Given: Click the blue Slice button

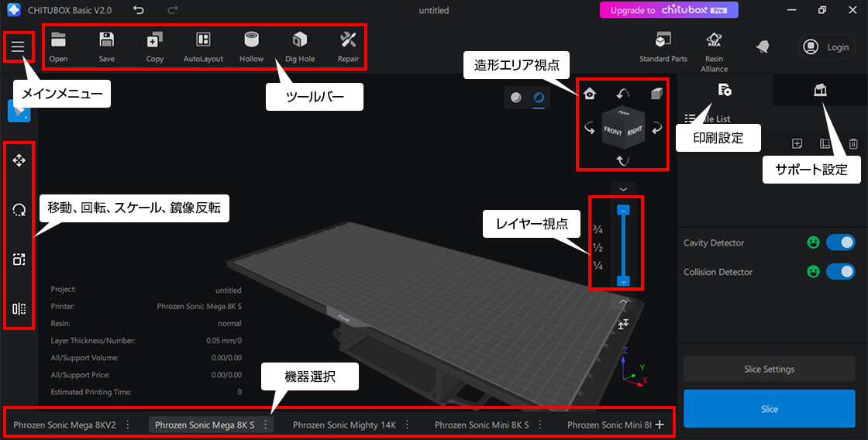Looking at the screenshot, I should pos(769,409).
